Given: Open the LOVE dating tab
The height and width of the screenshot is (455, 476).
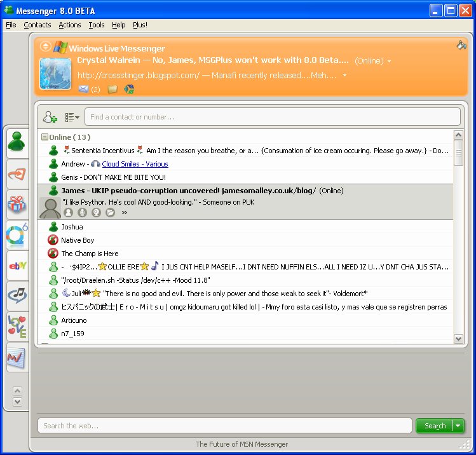Looking at the screenshot, I should click(17, 326).
